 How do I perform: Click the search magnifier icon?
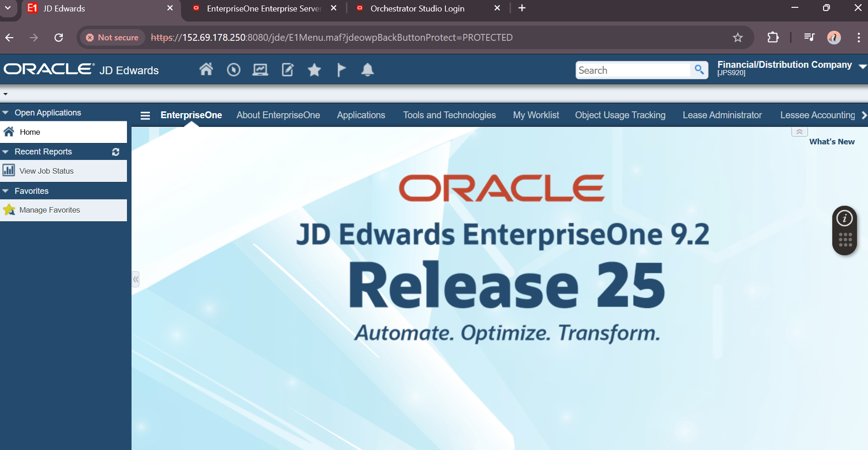[x=699, y=70]
